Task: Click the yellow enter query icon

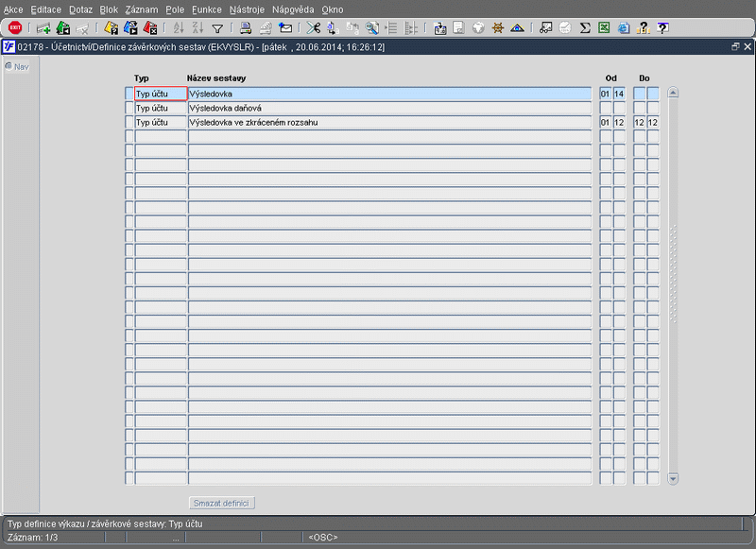Action: click(x=112, y=28)
